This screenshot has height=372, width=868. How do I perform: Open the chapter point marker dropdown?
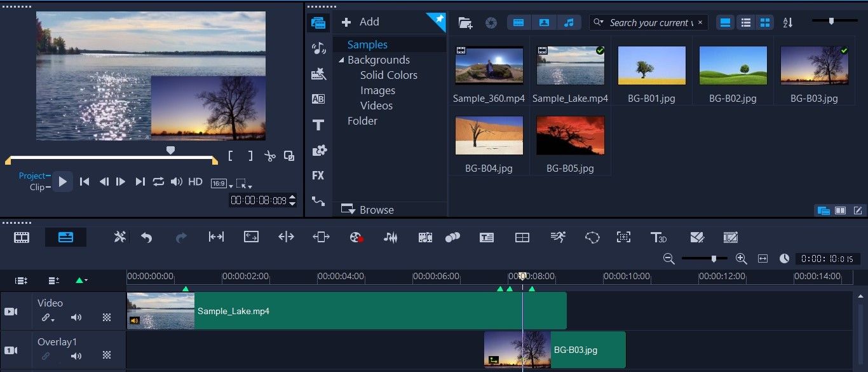[x=82, y=280]
